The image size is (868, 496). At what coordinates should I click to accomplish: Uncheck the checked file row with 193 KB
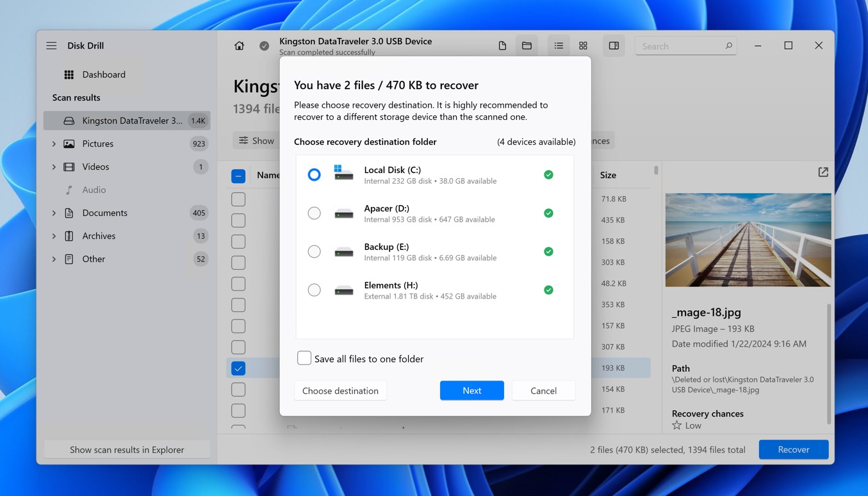click(238, 368)
